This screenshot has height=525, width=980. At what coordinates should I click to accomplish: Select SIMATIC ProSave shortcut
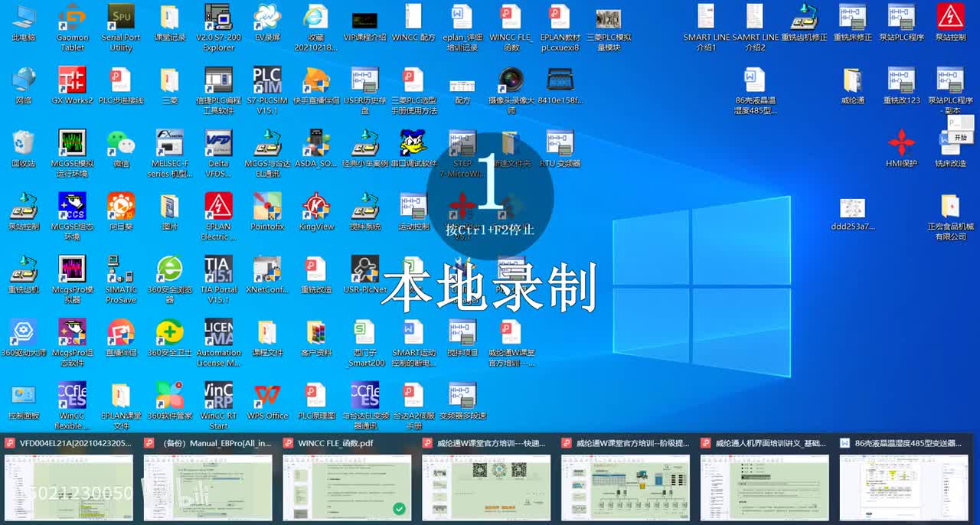tap(121, 280)
